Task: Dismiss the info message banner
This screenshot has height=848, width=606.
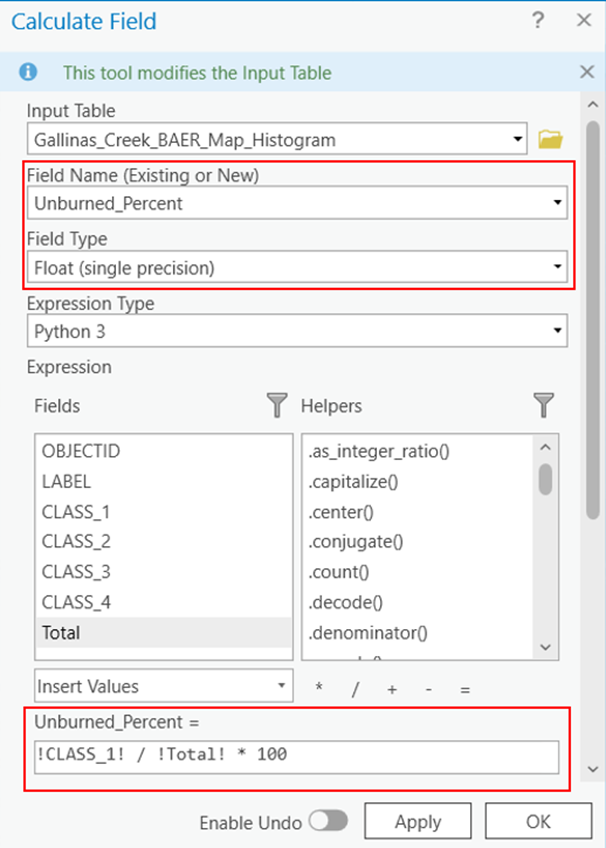Action: (x=587, y=72)
